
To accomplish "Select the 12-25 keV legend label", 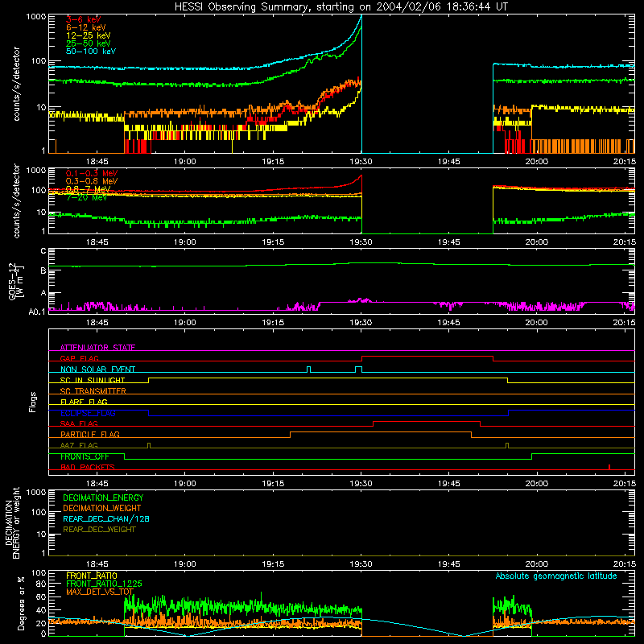I will point(88,35).
